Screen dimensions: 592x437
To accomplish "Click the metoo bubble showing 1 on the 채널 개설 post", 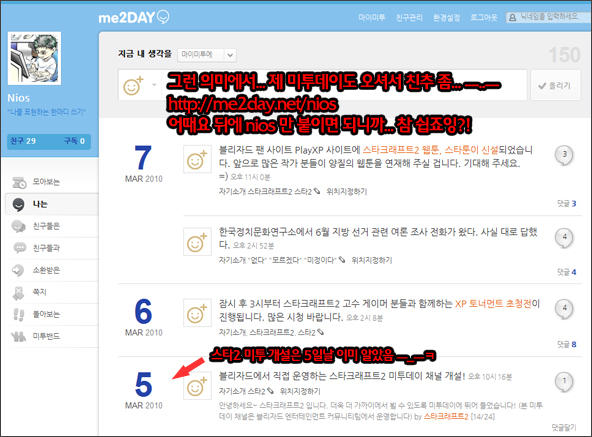I will [x=564, y=382].
